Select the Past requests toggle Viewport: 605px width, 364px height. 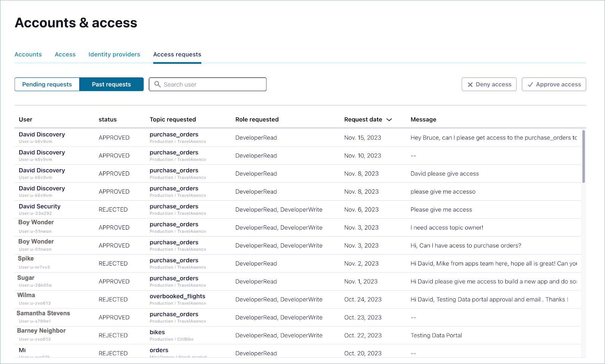pos(111,84)
